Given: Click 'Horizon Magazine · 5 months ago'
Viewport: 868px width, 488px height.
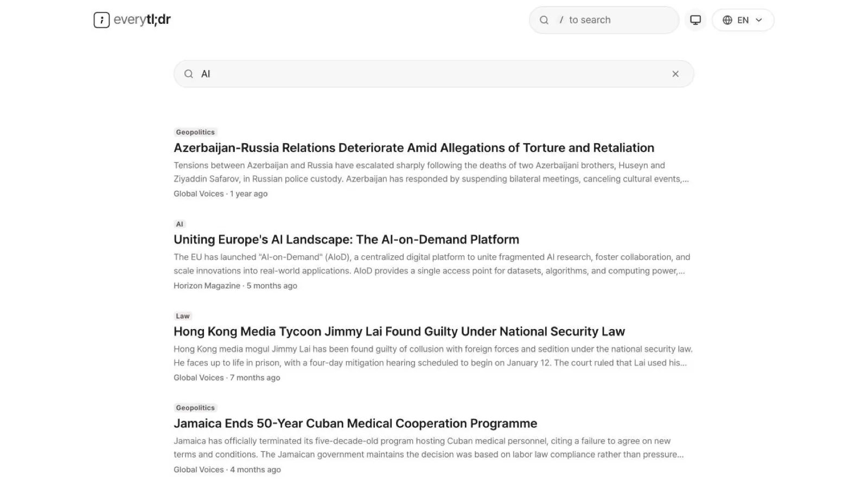Looking at the screenshot, I should 235,286.
